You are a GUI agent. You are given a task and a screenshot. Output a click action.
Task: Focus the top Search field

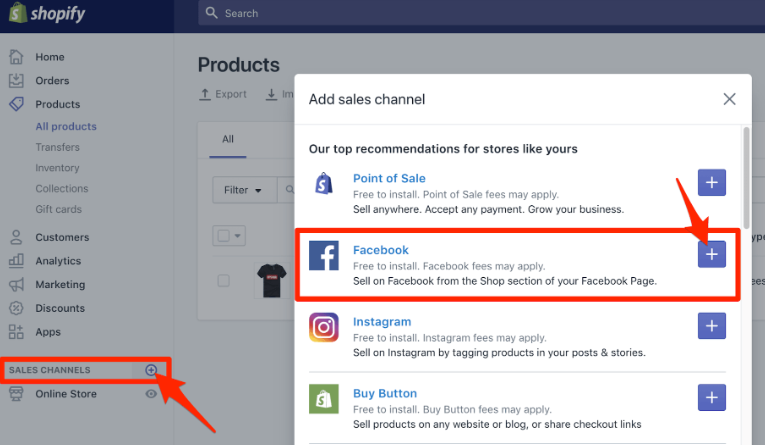click(x=482, y=13)
